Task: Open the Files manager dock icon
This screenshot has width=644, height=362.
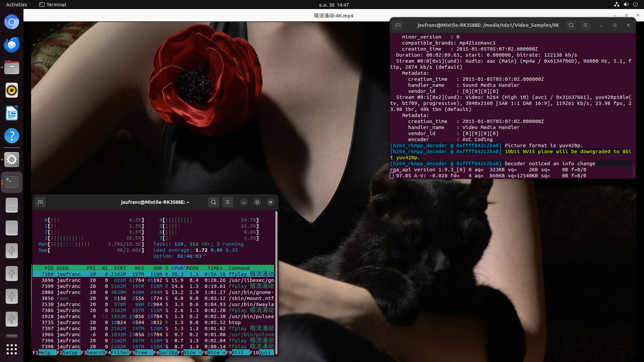Action: pyautogui.click(x=12, y=68)
